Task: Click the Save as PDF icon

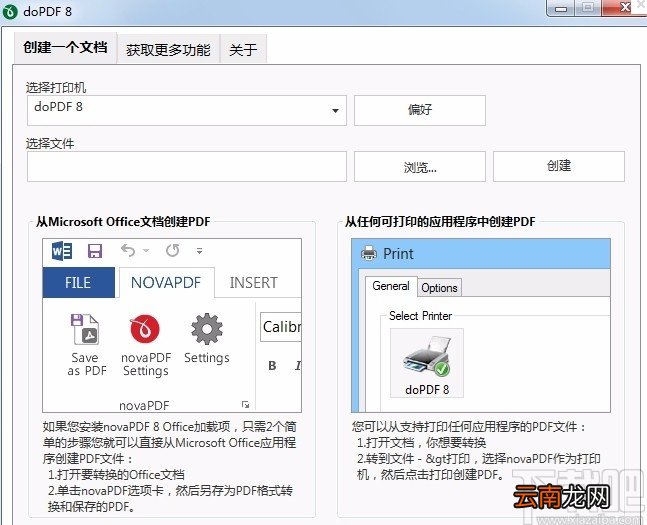Action: coord(85,329)
